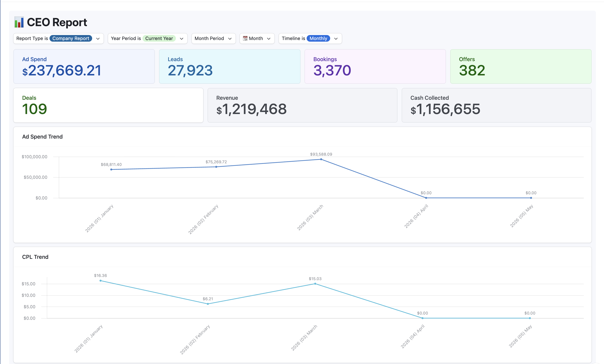Click the $100,000.00 axis label
Screen dimensions: 604x364
[35, 157]
